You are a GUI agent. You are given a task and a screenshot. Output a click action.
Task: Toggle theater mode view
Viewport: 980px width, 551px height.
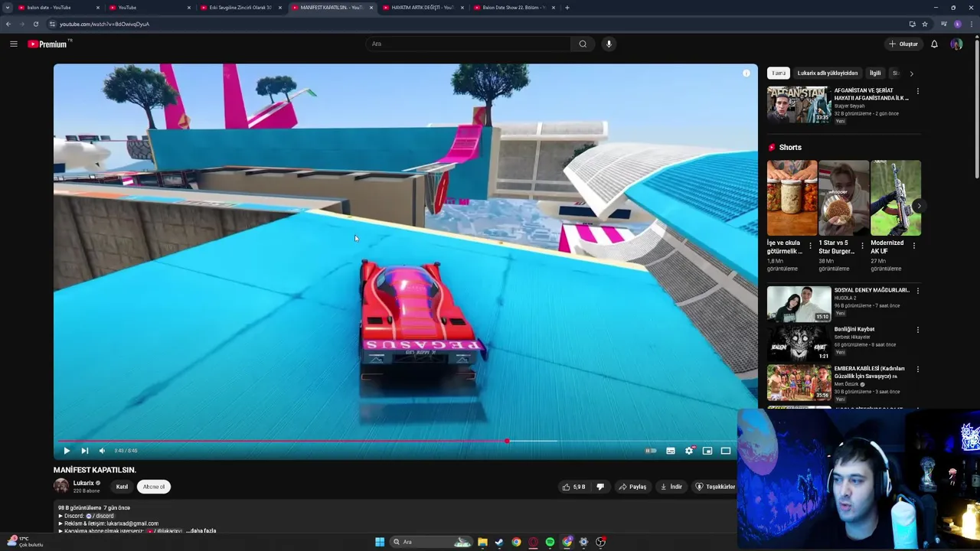[x=726, y=451]
